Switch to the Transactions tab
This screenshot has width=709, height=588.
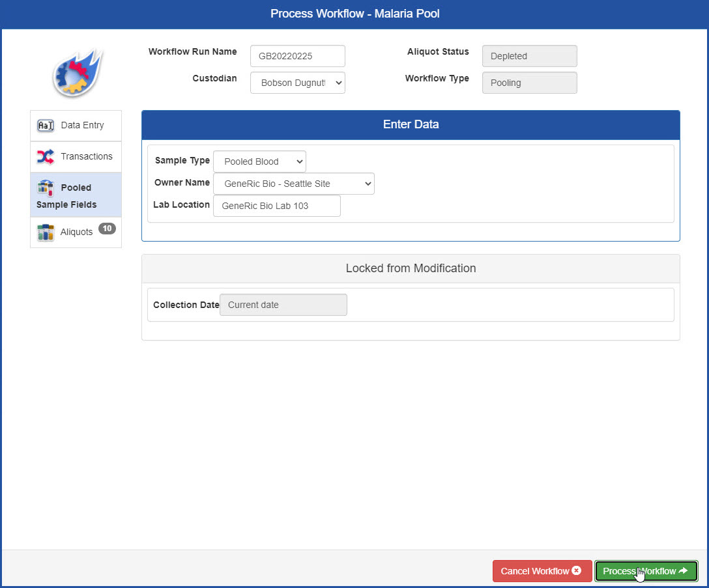point(76,156)
